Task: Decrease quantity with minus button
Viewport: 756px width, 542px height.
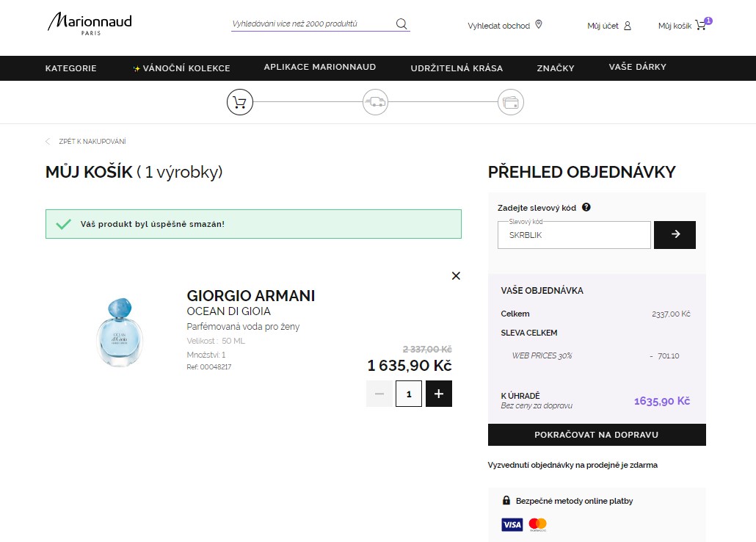Action: [379, 394]
